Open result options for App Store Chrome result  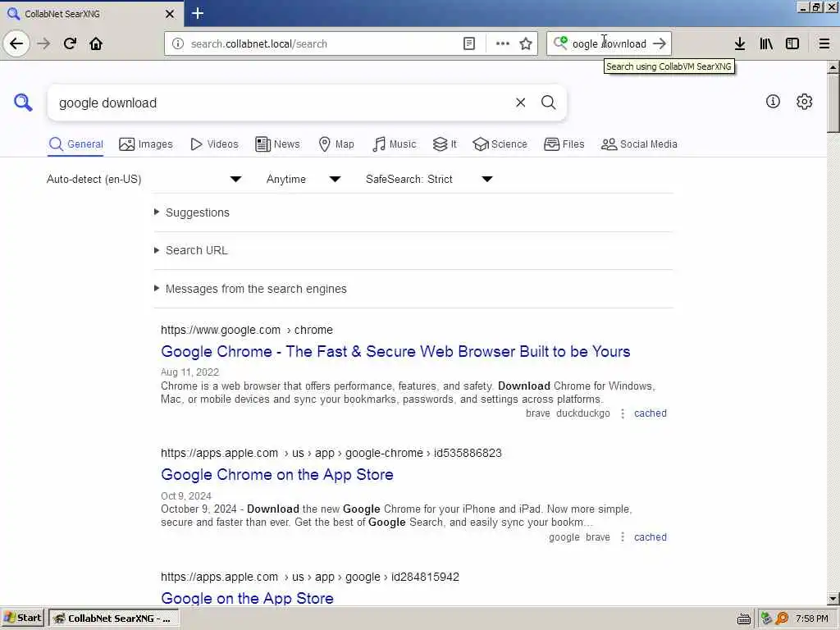[623, 537]
